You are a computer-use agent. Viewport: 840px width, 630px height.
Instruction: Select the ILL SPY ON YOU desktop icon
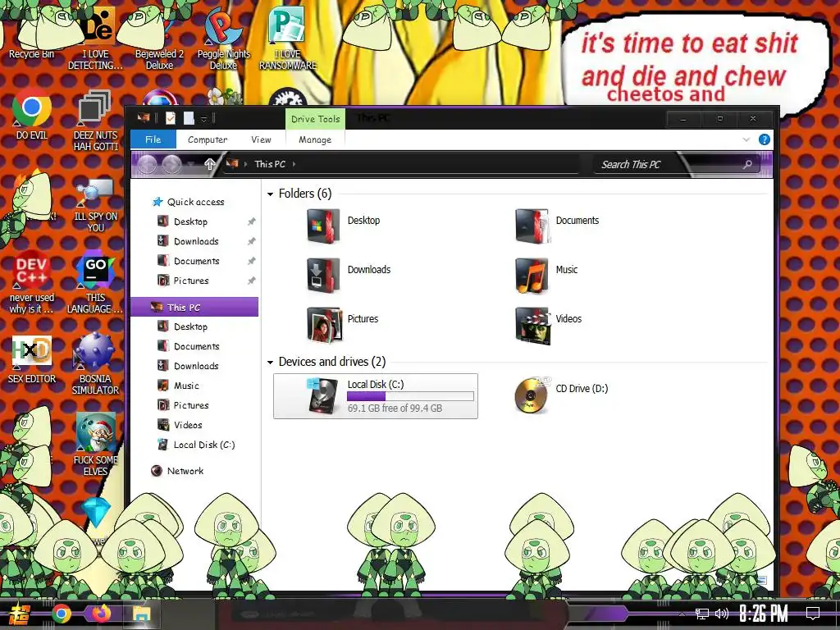pos(95,206)
